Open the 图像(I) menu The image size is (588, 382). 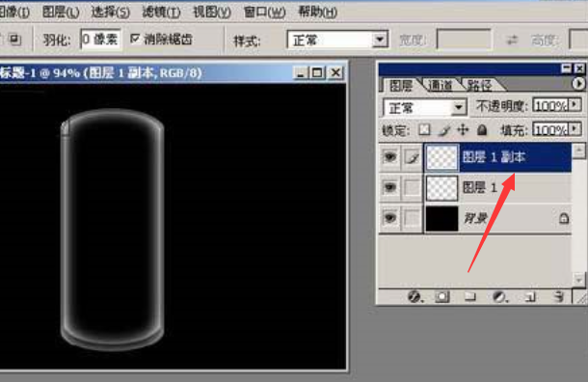[x=13, y=12]
